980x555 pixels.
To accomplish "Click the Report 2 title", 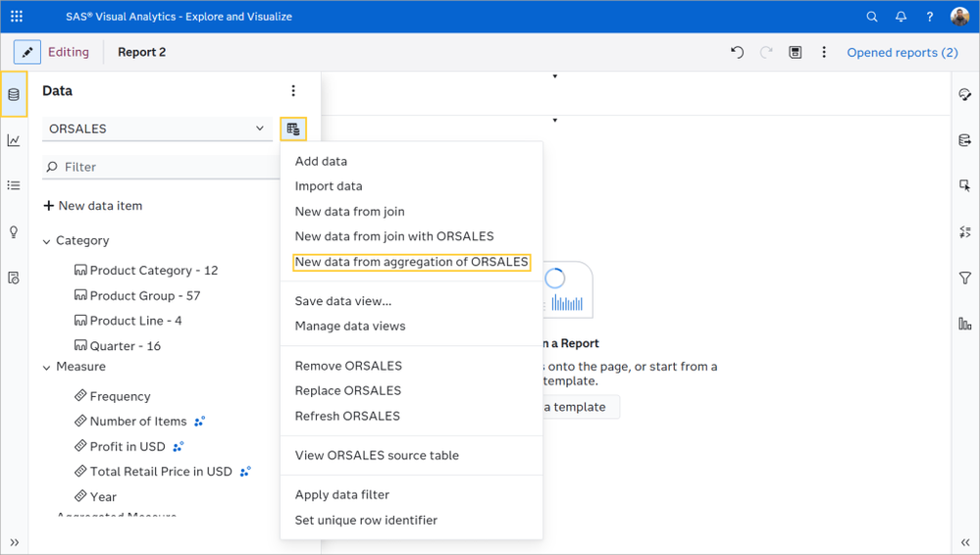I will (142, 53).
